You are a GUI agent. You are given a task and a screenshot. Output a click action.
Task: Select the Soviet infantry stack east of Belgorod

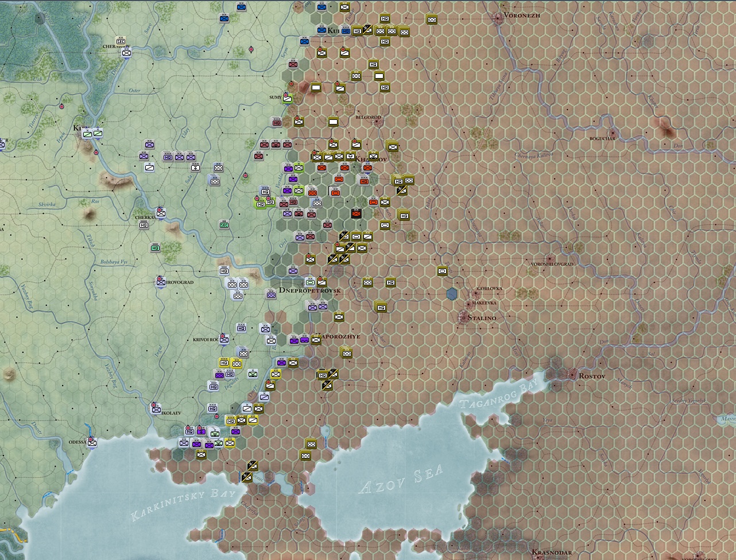click(x=392, y=146)
